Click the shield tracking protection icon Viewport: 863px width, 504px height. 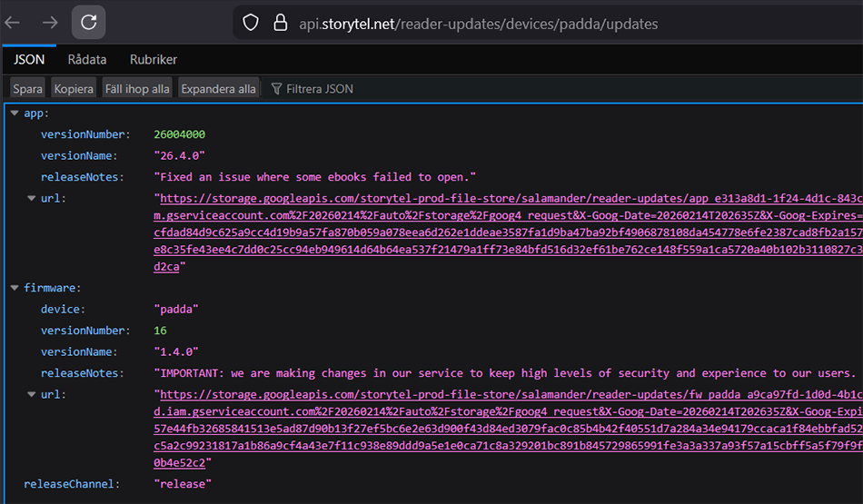[x=251, y=23]
